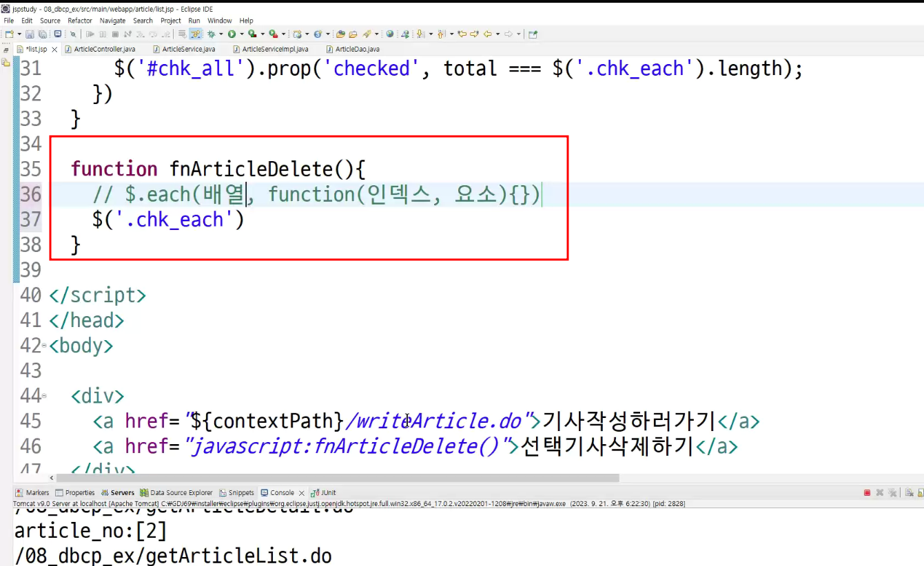Image resolution: width=924 pixels, height=566 pixels.
Task: Click the Previous Annotation arrow icon
Action: pos(441,34)
